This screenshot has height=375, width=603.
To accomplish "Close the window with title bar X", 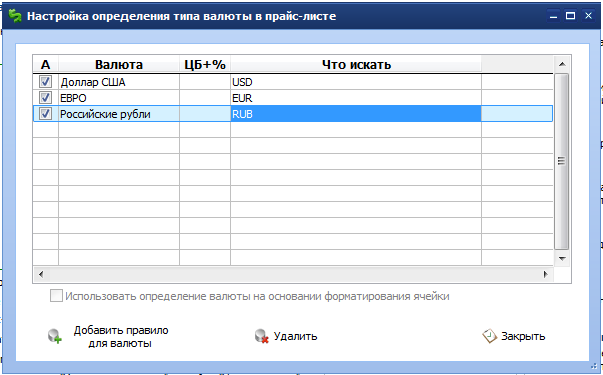I will pos(588,16).
